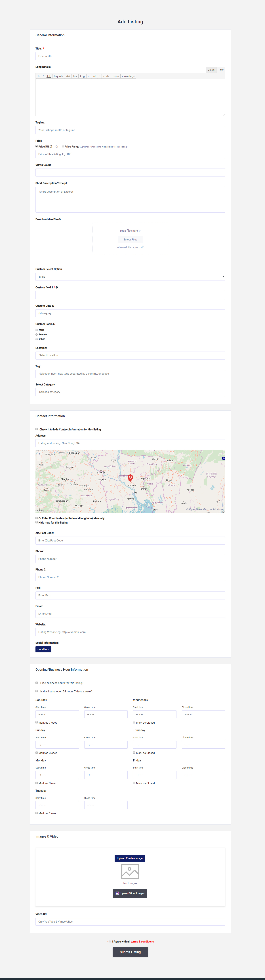Click help icon beside Custom Radio label
This screenshot has width=265, height=980.
[54, 324]
